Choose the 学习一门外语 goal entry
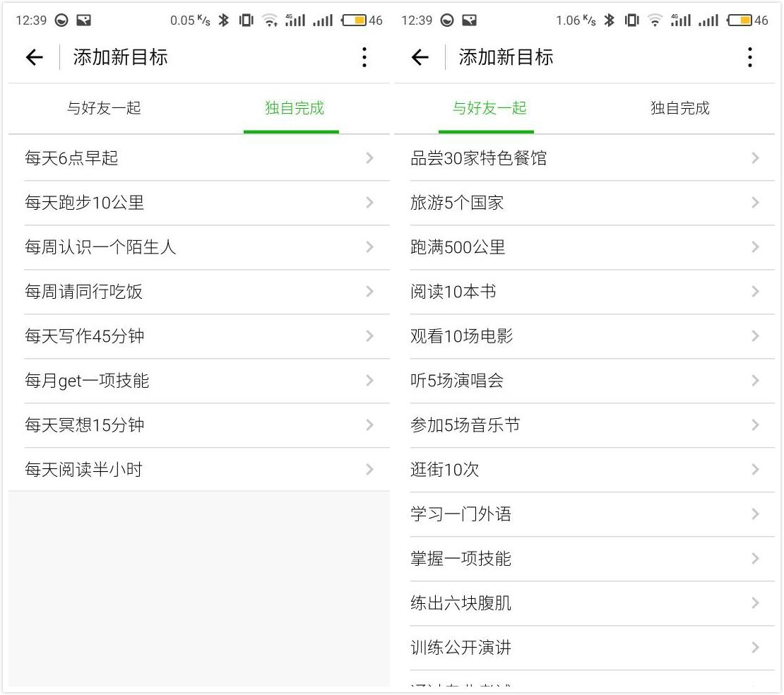The width and height of the screenshot is (784, 695). [x=461, y=514]
